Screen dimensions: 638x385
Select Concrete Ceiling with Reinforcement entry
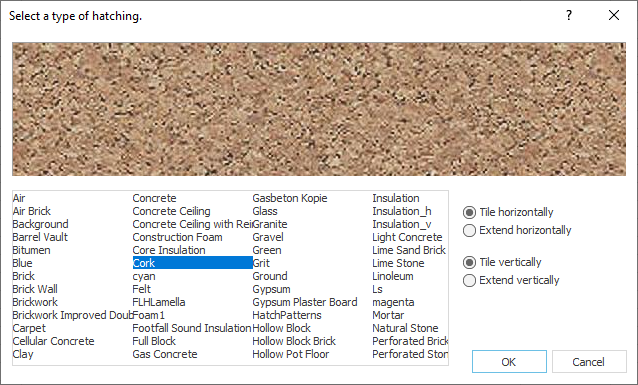pos(192,224)
